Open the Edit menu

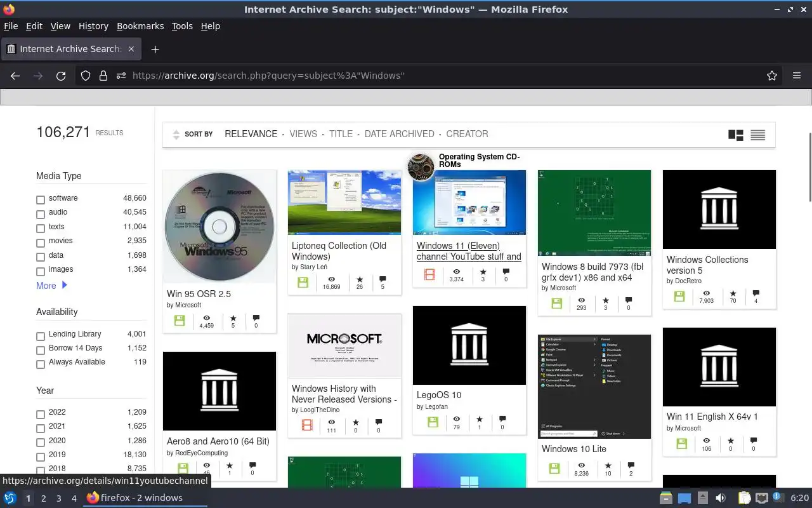(x=34, y=26)
